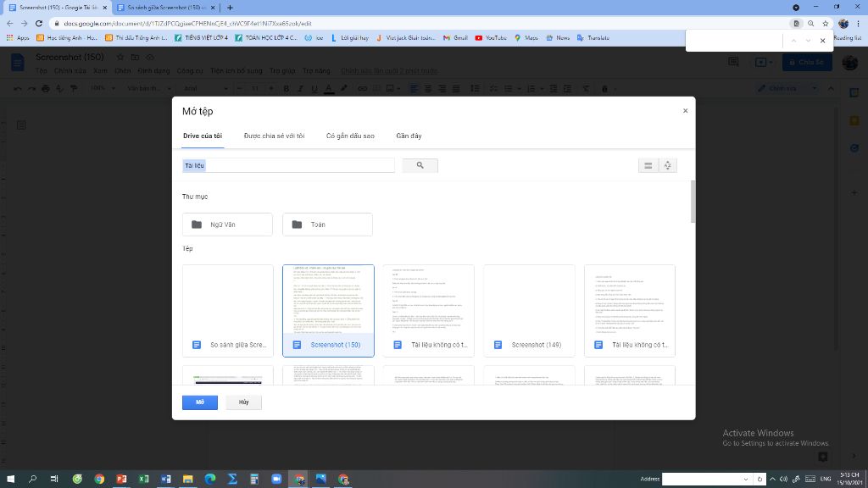Screen dimensions: 868x488
Task: Open the YouTube bookmark
Action: [x=491, y=38]
